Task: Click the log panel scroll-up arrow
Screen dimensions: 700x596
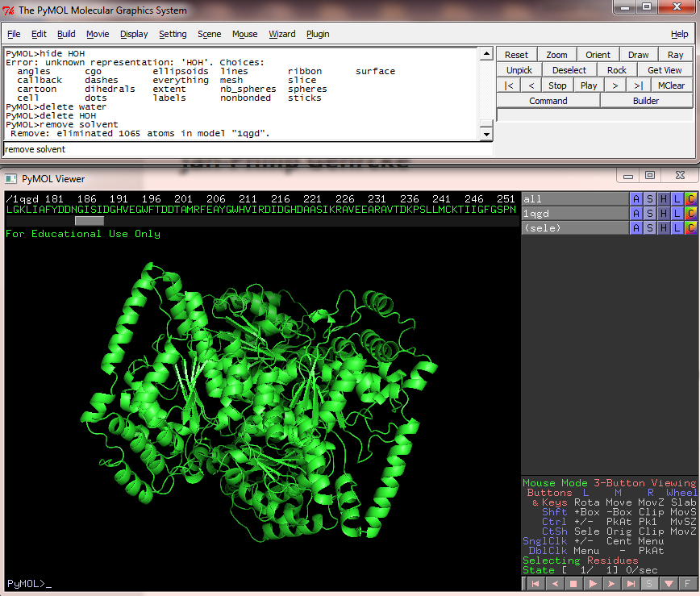Action: pyautogui.click(x=486, y=54)
